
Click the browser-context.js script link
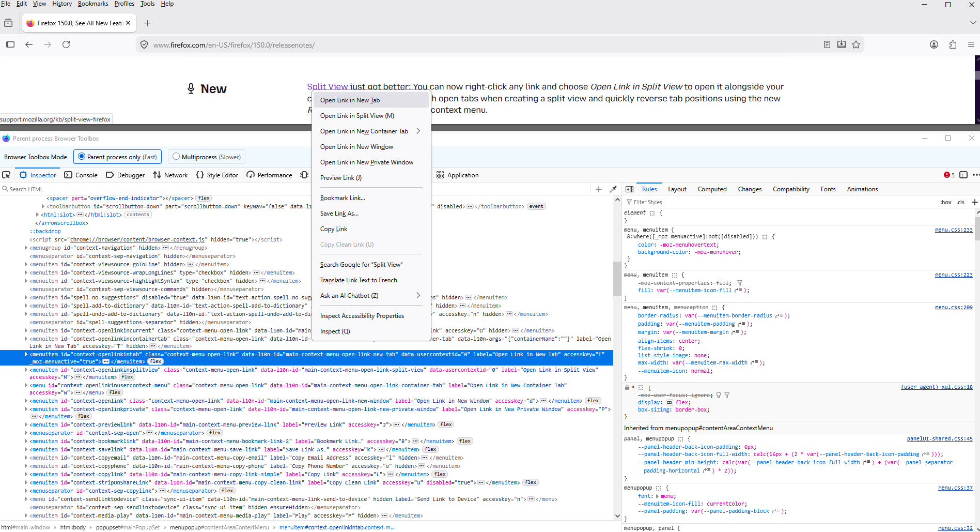point(138,239)
